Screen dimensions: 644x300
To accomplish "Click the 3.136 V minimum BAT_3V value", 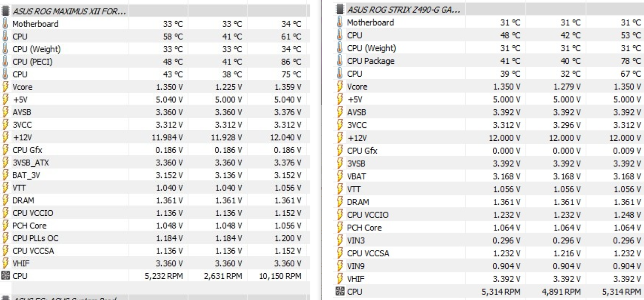I will [x=228, y=175].
